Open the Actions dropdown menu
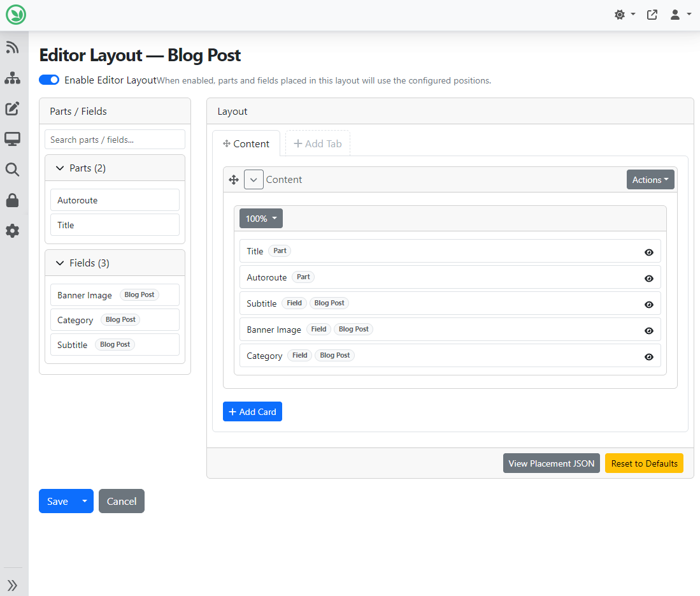This screenshot has height=596, width=700. [x=650, y=180]
